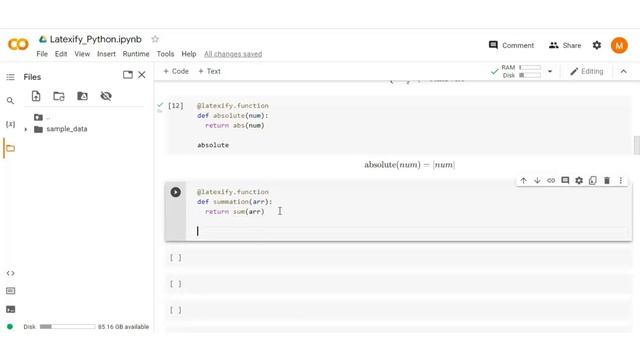Click the green connection status dot
This screenshot has height=360, width=640.
coord(10,327)
